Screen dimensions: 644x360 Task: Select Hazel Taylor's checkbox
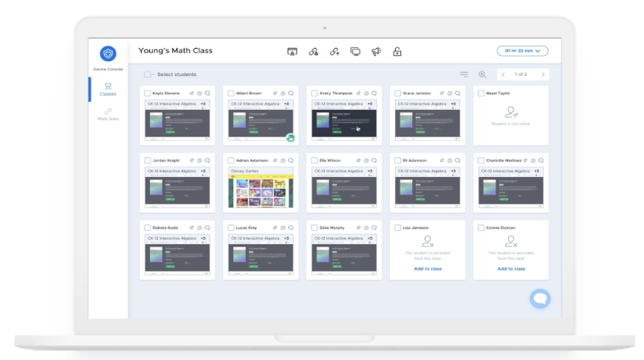click(x=481, y=93)
